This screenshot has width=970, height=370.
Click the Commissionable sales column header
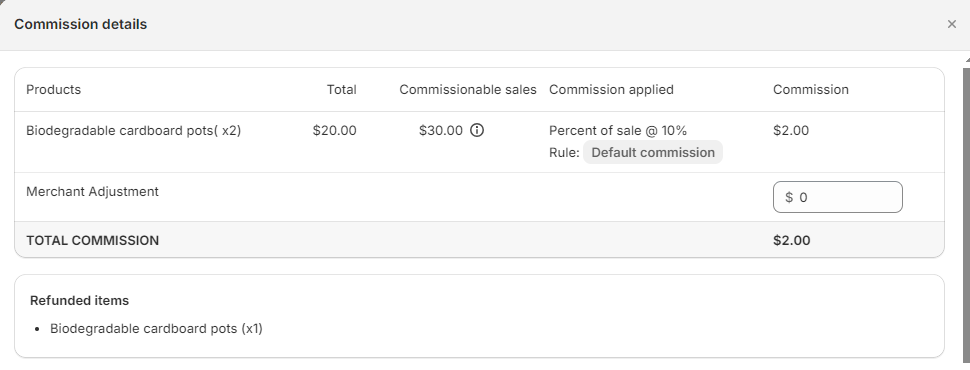pyautogui.click(x=468, y=90)
